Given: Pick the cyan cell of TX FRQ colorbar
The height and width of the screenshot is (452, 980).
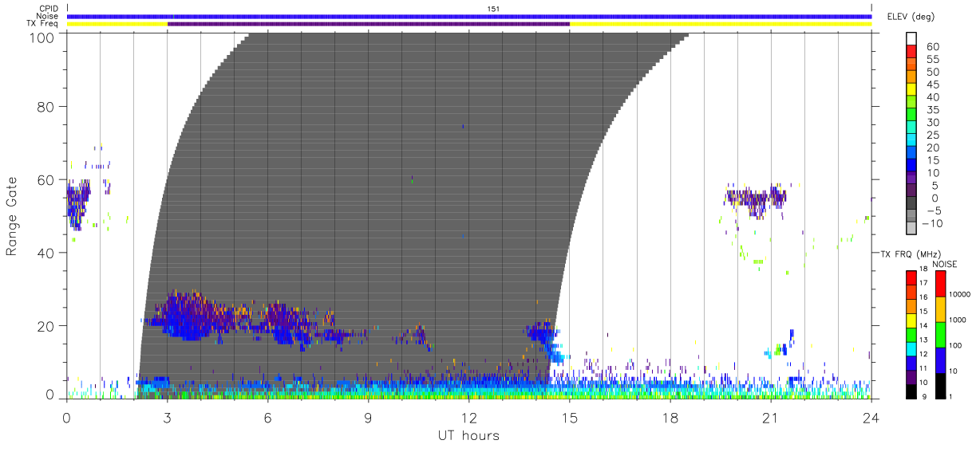Looking at the screenshot, I should click(910, 348).
